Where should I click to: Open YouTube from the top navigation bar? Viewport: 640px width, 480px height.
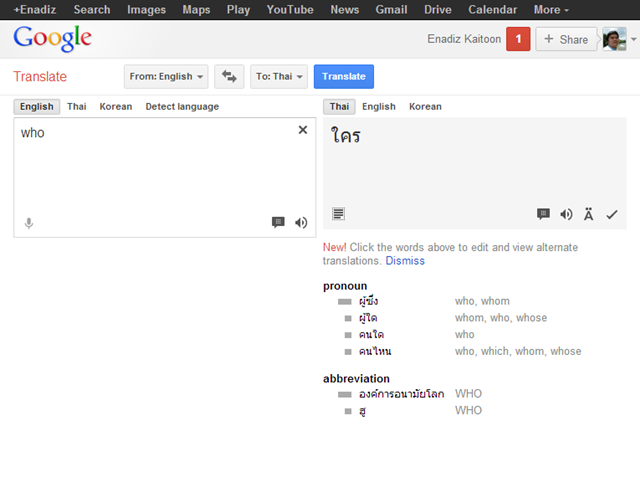point(290,10)
